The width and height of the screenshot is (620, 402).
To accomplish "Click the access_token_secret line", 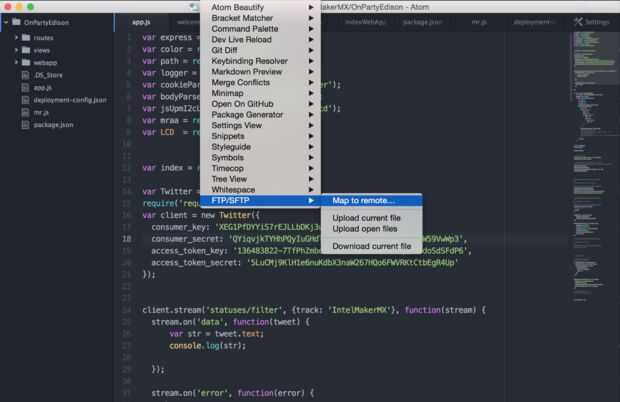I will pos(304,262).
